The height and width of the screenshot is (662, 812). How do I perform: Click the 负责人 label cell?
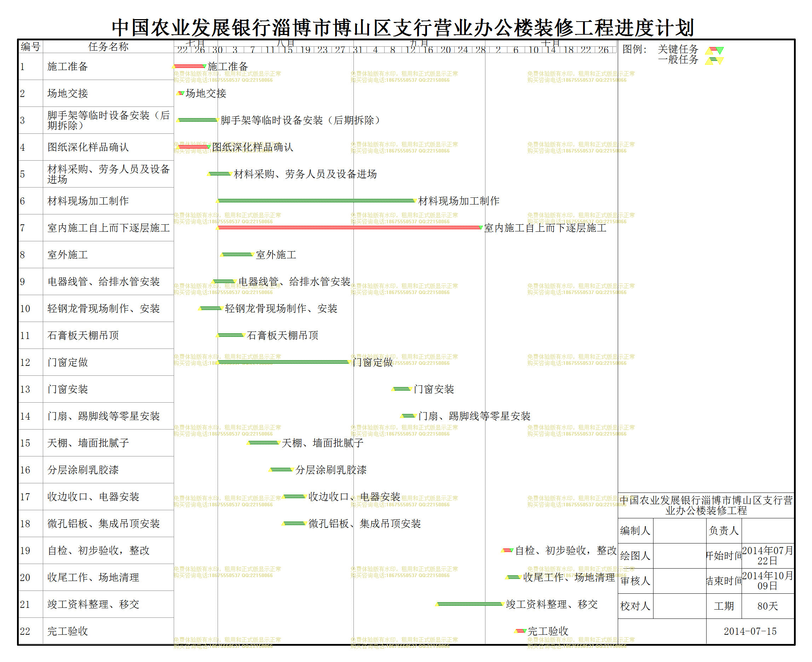coord(724,530)
